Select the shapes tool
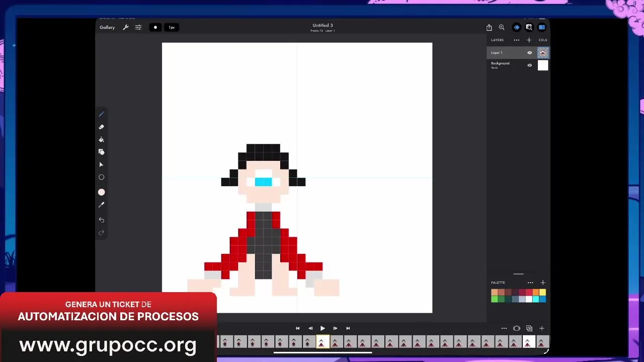This screenshot has height=362, width=644. pos(101,152)
